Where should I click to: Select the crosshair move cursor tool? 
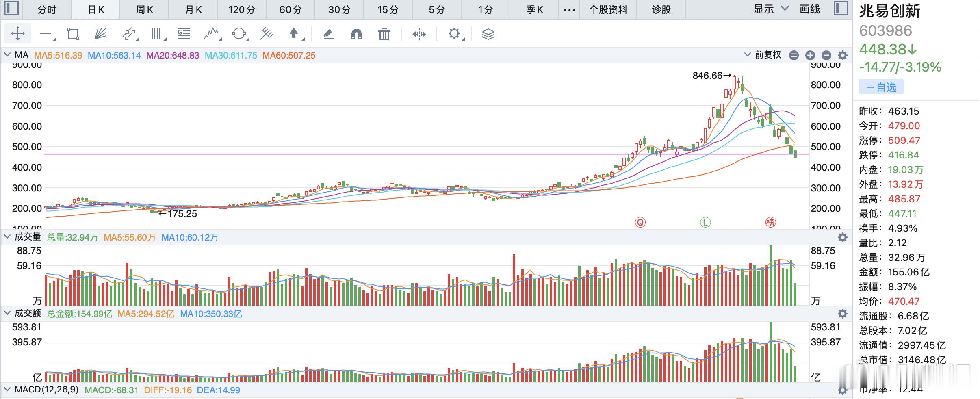pos(18,34)
